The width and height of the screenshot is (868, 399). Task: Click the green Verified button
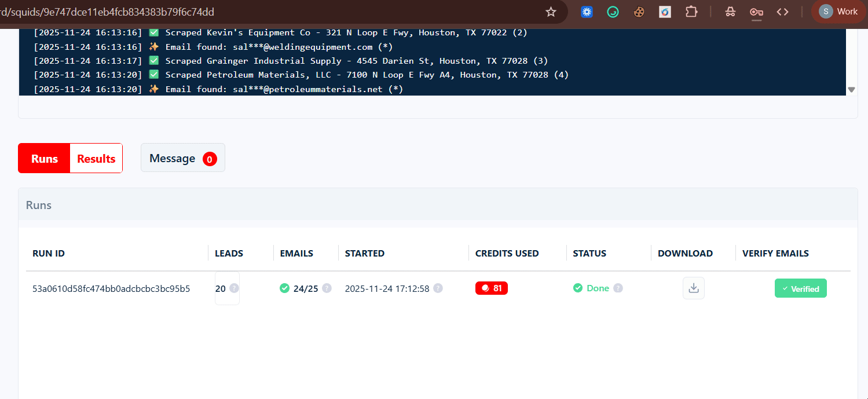[800, 288]
